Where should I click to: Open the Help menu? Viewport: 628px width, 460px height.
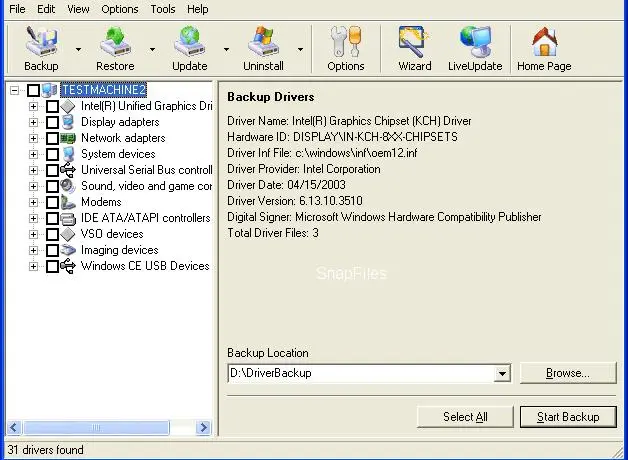coord(197,9)
